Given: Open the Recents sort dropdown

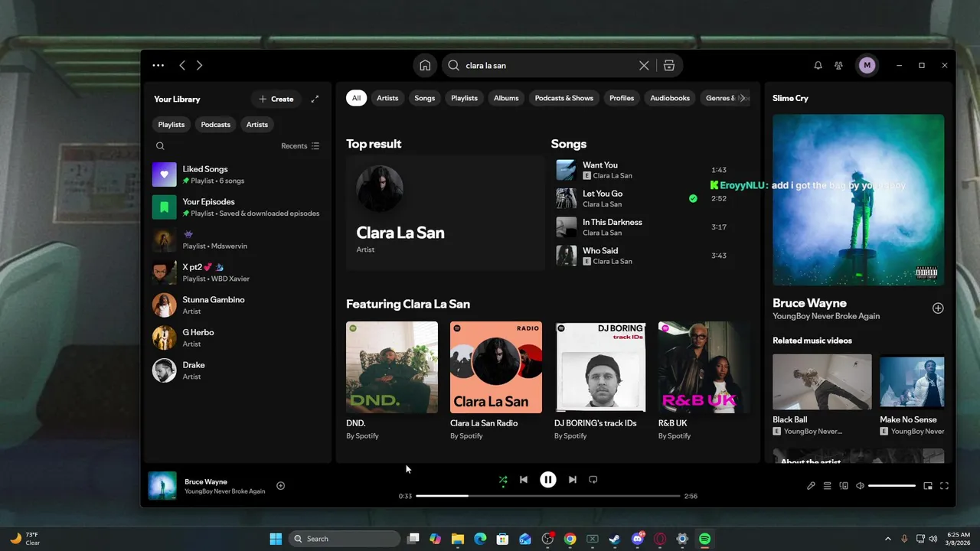Looking at the screenshot, I should [300, 146].
